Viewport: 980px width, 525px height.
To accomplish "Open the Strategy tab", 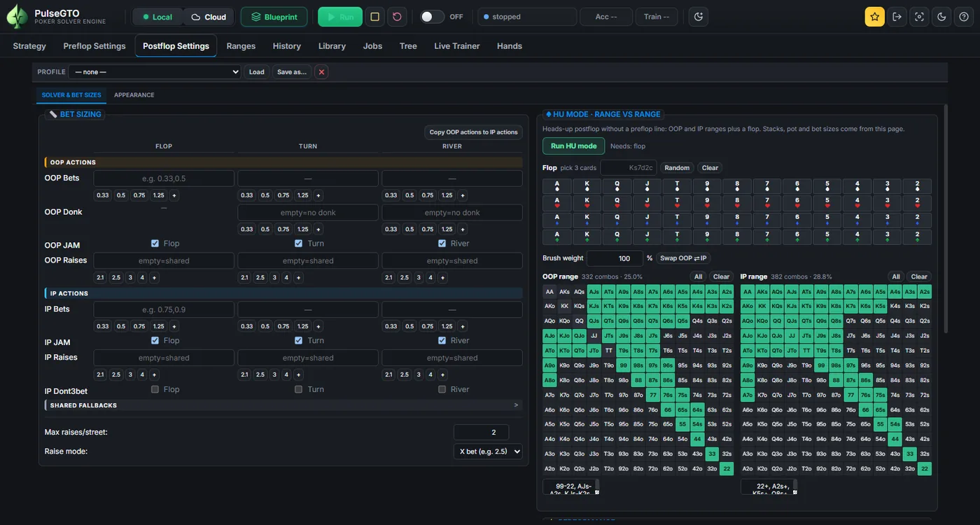I will point(29,46).
